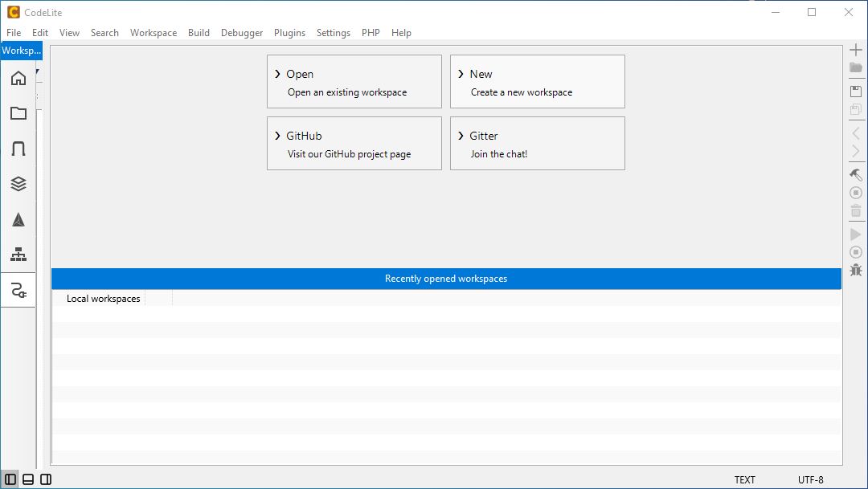Open the Search menu

pyautogui.click(x=104, y=33)
